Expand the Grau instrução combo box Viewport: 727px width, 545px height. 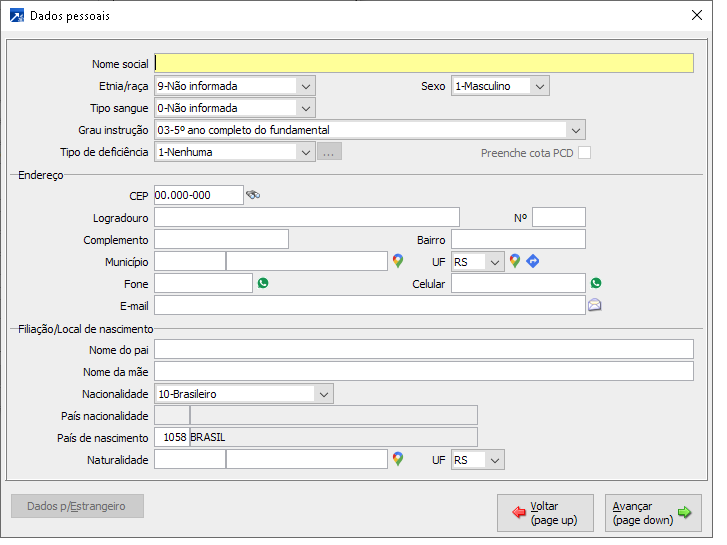pos(575,130)
